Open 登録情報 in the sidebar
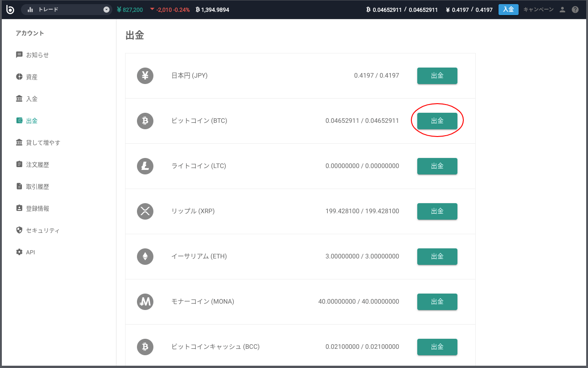This screenshot has height=368, width=588. (x=37, y=209)
